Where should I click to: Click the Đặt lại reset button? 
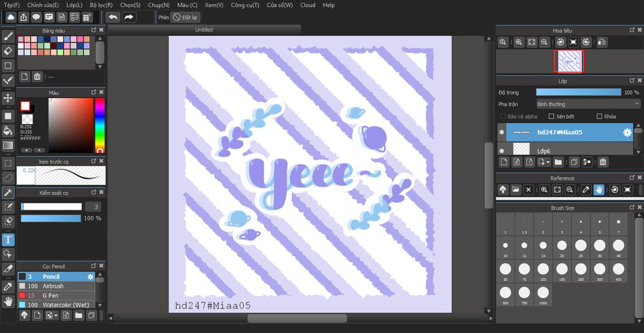[186, 17]
